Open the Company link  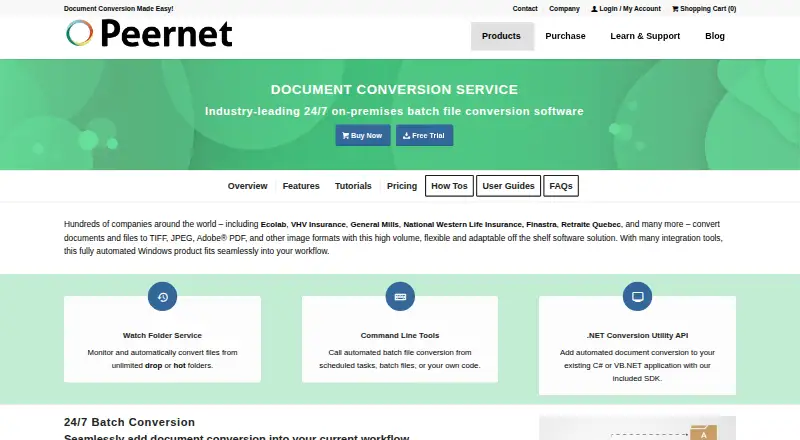click(564, 9)
